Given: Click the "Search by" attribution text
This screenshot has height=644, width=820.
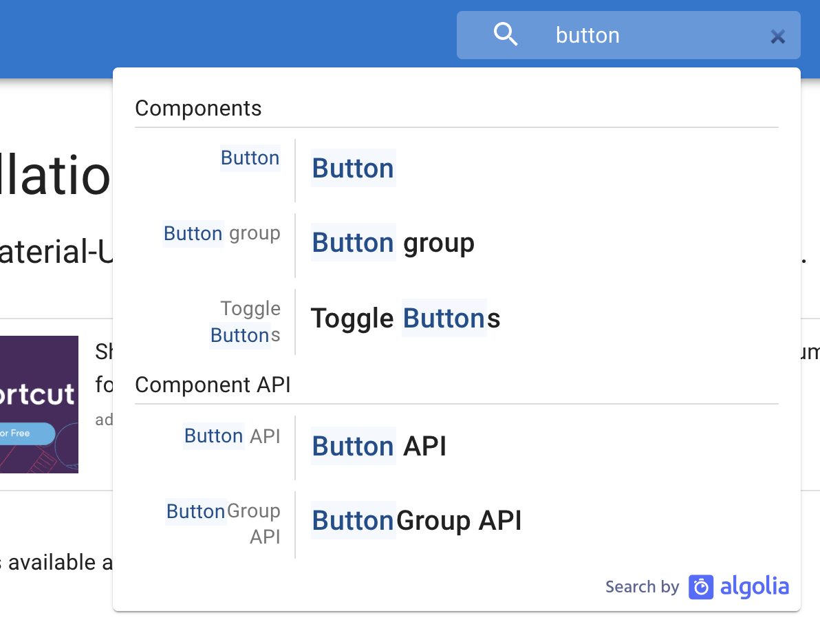Looking at the screenshot, I should pyautogui.click(x=642, y=587).
